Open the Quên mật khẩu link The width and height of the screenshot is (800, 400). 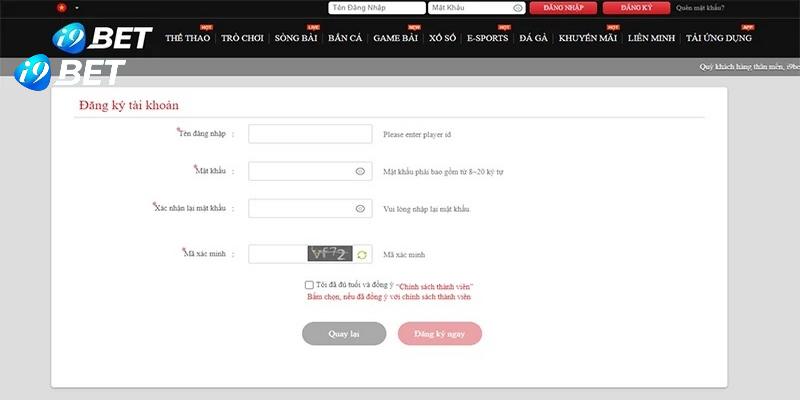[x=701, y=7]
